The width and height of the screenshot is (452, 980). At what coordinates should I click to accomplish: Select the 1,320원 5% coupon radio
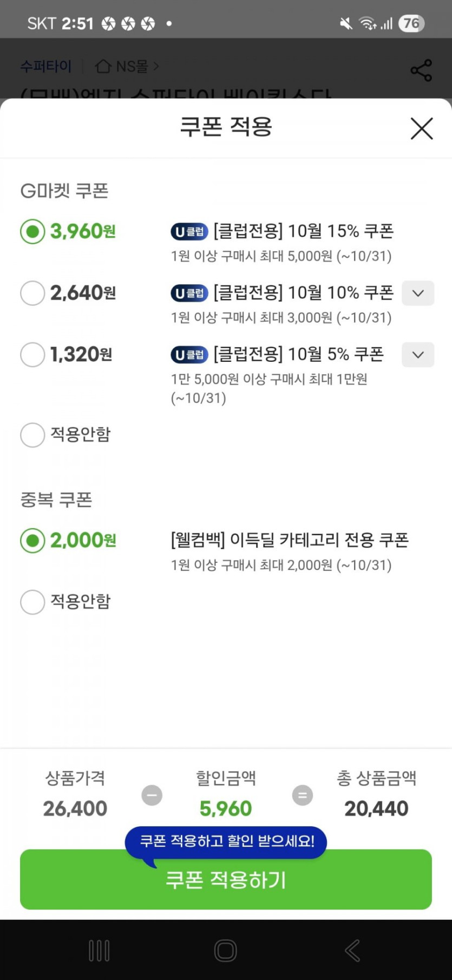click(x=32, y=355)
